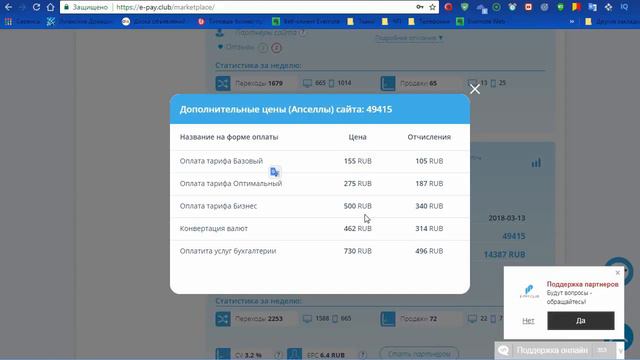Click the '105 RUB' payout cell

pos(429,161)
